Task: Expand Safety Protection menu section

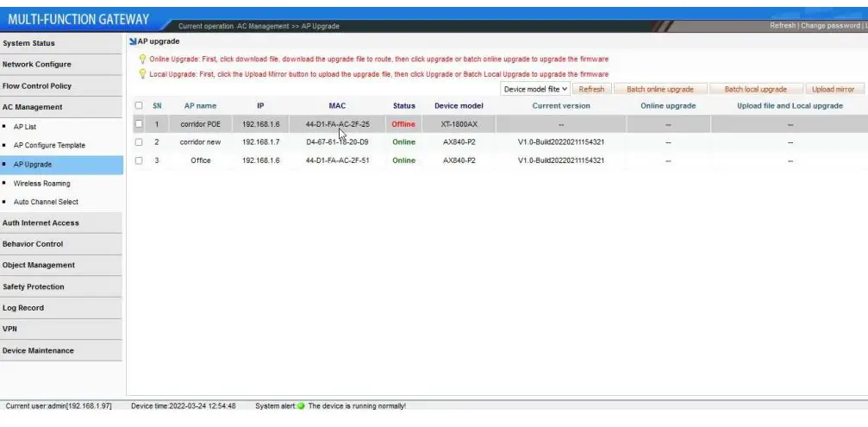Action: click(61, 286)
